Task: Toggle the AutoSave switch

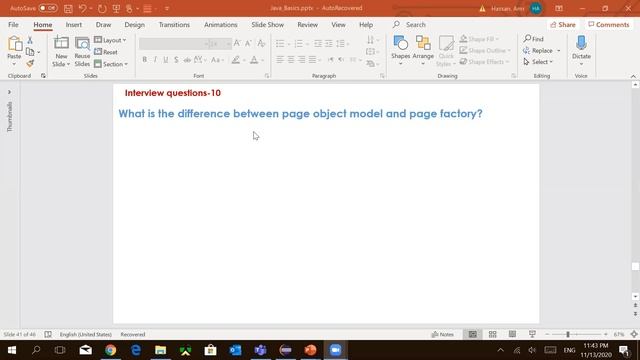Action: tap(48, 8)
